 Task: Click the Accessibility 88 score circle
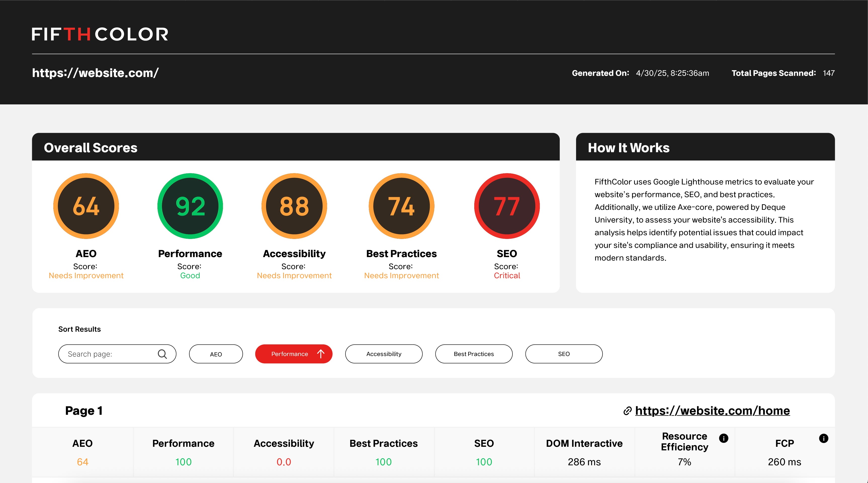pyautogui.click(x=294, y=206)
